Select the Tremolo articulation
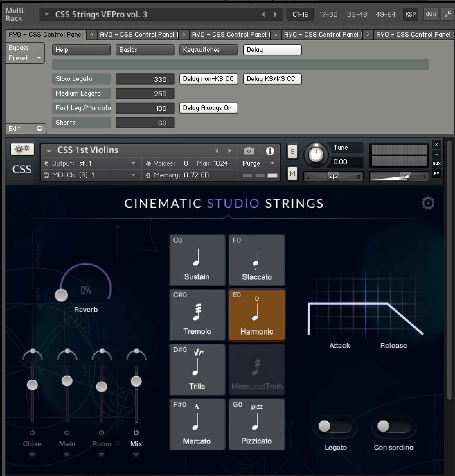Image resolution: width=455 pixels, height=476 pixels. (197, 315)
